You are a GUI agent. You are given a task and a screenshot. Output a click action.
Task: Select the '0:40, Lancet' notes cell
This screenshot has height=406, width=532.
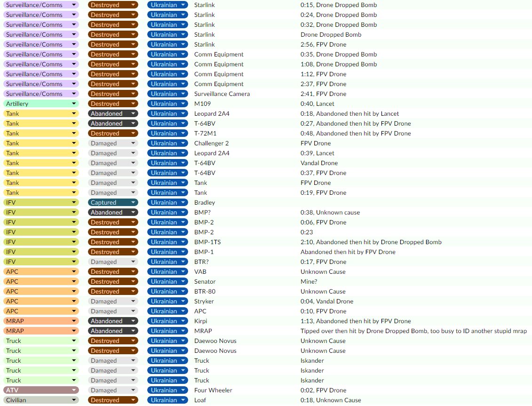317,103
